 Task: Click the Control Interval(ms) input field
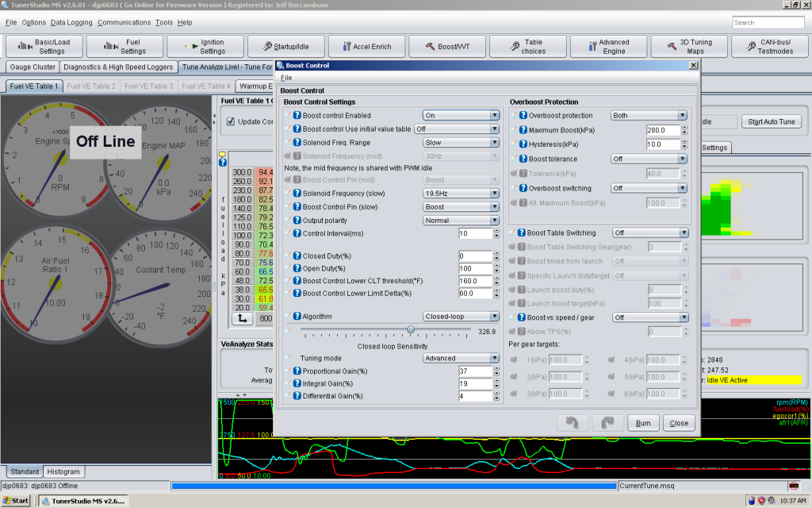(x=475, y=233)
